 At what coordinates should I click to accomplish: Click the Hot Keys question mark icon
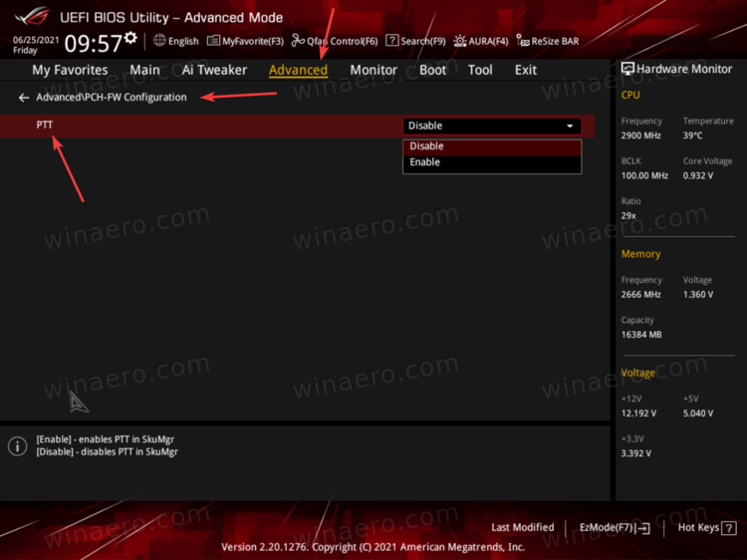pyautogui.click(x=729, y=528)
